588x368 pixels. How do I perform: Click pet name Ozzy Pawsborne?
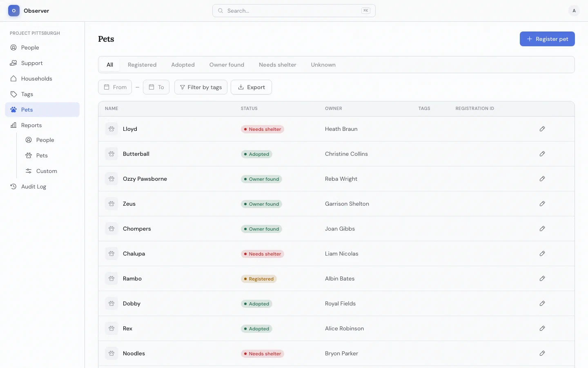[145, 179]
